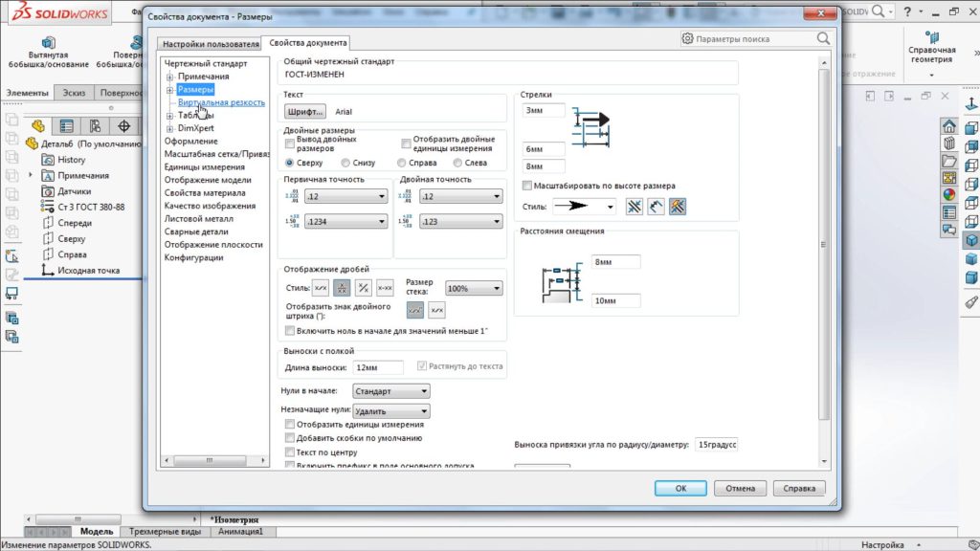
Task: Open ConfigurationManager tab icon
Action: click(x=95, y=126)
